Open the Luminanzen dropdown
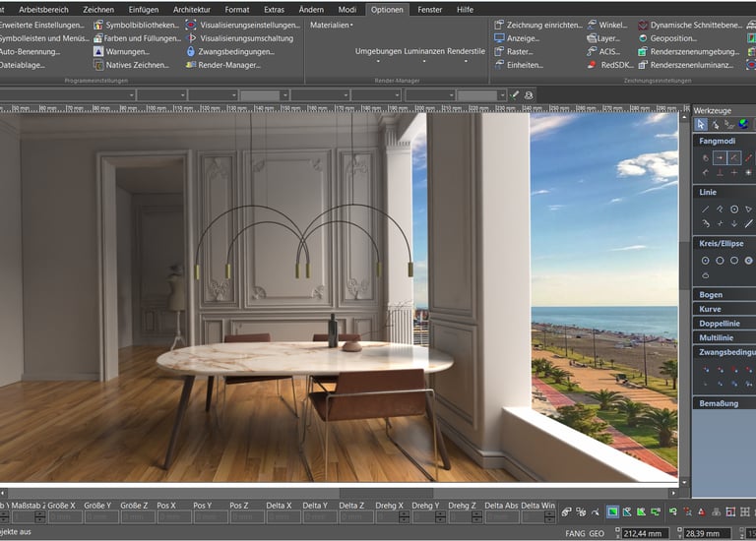 coord(424,55)
